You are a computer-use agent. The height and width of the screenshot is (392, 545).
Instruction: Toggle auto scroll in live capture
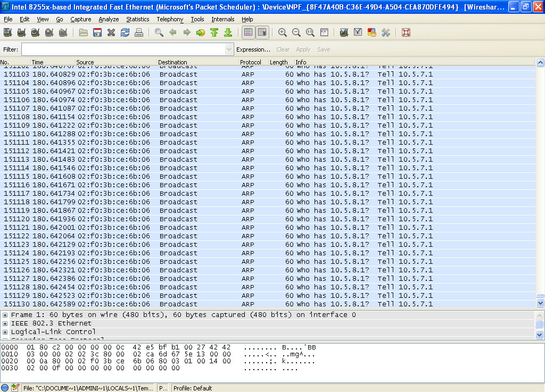pos(262,32)
